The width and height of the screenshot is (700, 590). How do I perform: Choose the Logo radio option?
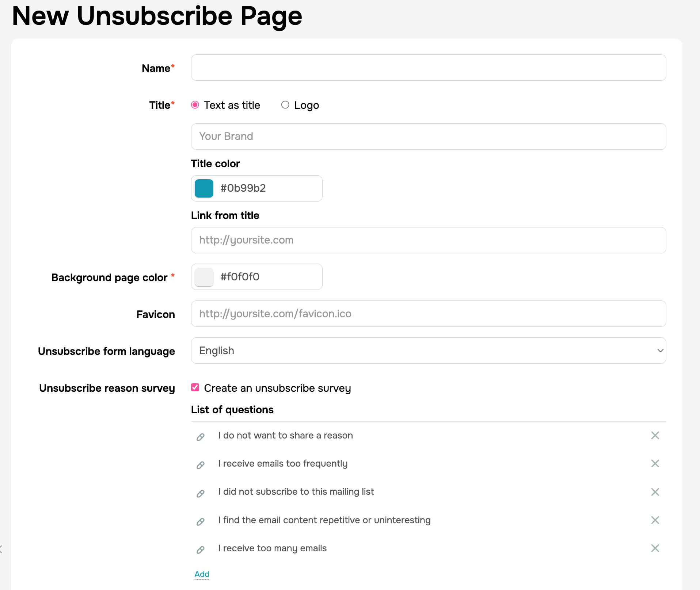[285, 105]
